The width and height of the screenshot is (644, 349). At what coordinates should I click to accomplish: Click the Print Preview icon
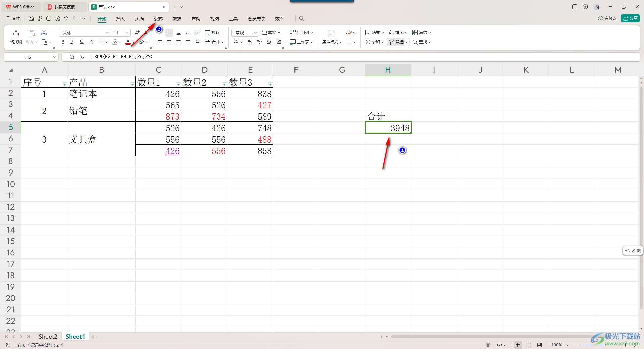pos(57,18)
